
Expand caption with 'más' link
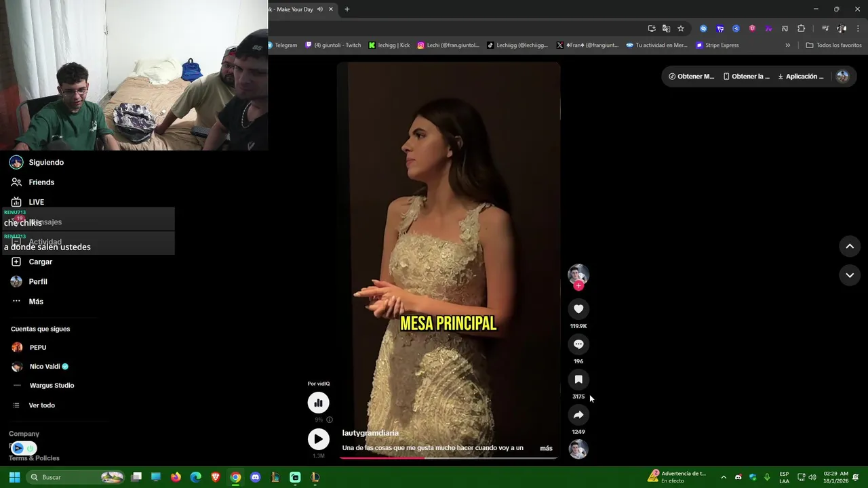click(546, 448)
